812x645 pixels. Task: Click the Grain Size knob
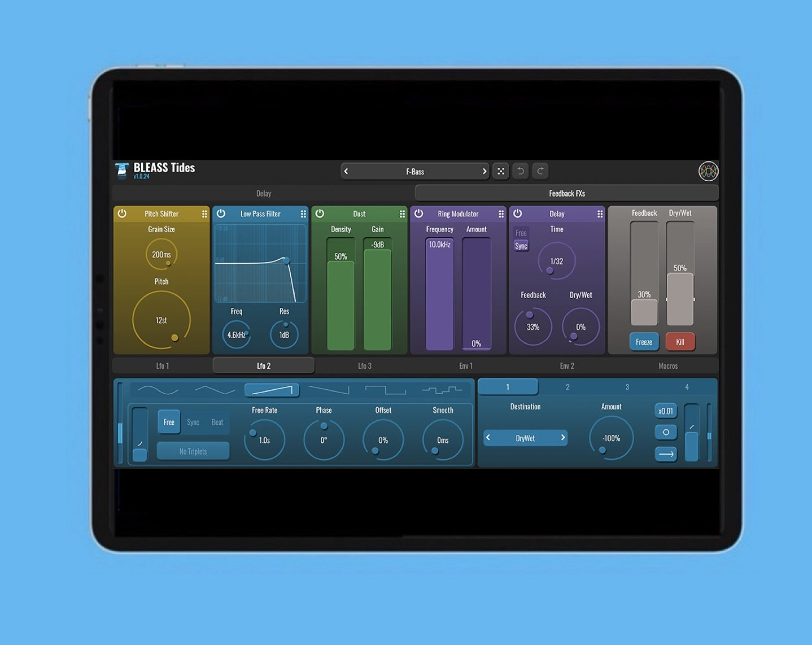161,254
